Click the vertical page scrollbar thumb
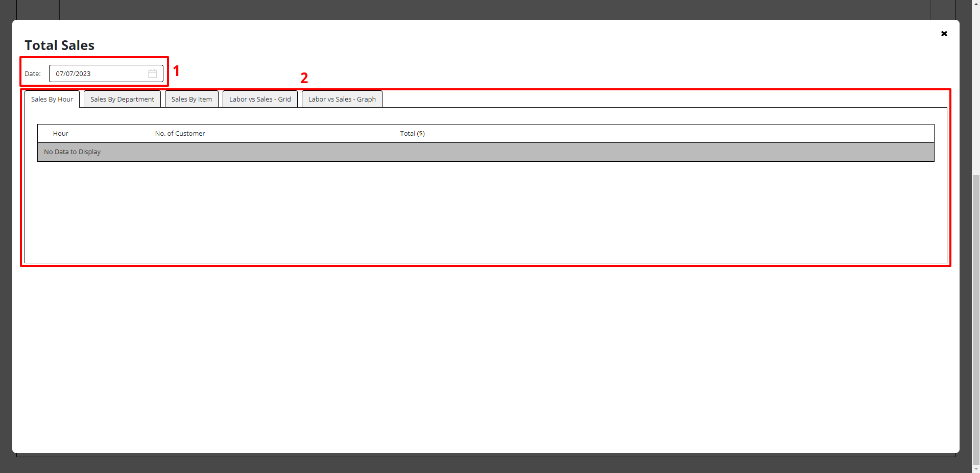980x473 pixels. pos(976,316)
